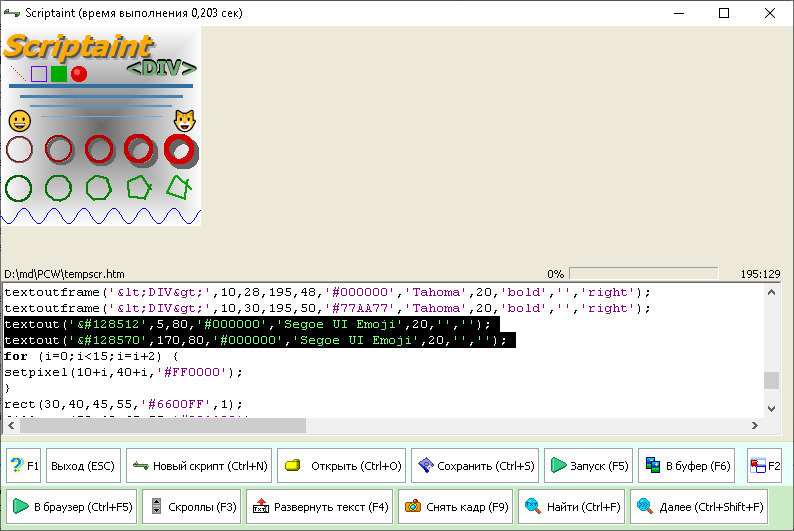The width and height of the screenshot is (794, 531).
Task: Open a file via Открыть (Ctrl+O)
Action: tap(341, 466)
